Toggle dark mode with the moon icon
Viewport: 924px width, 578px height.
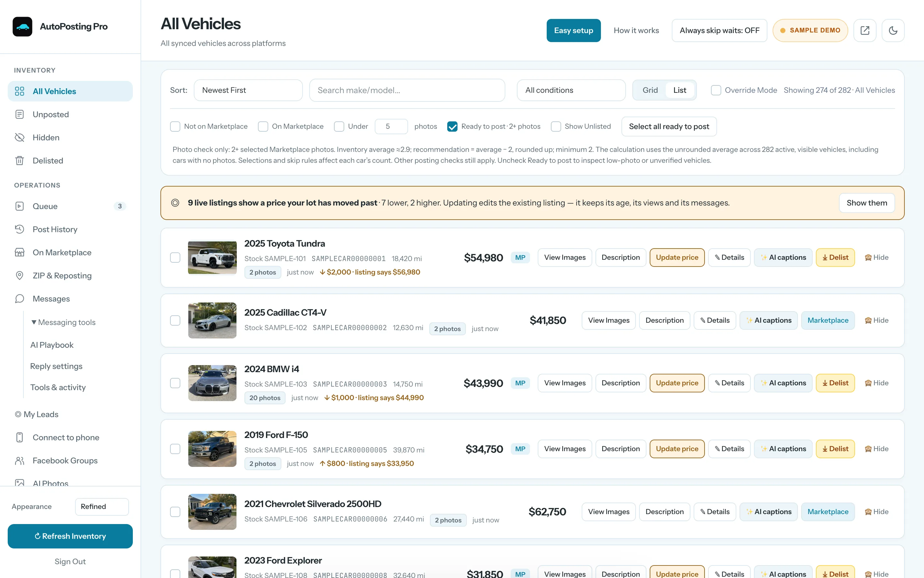coord(893,31)
